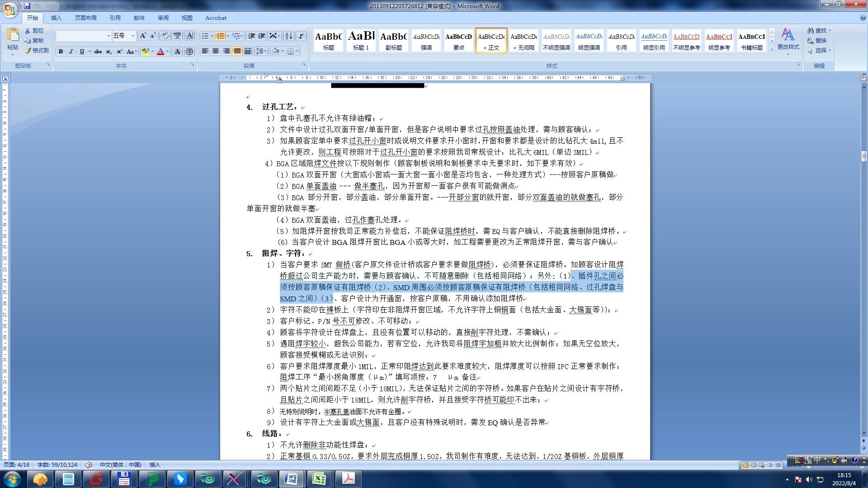Apply enclosed character (circled 字) icon

pyautogui.click(x=189, y=52)
